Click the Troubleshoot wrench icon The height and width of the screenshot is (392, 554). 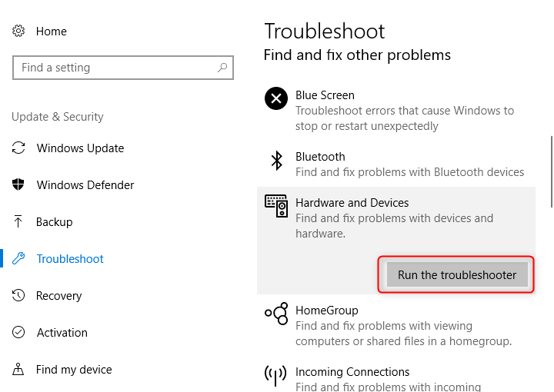point(18,258)
